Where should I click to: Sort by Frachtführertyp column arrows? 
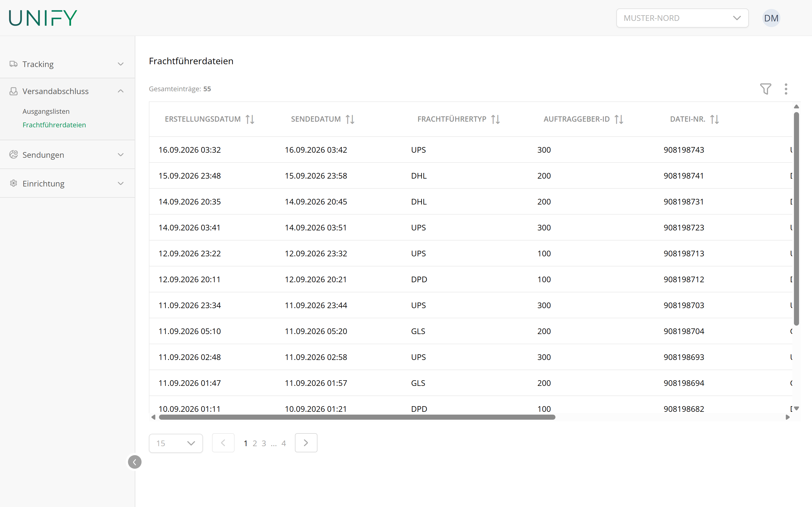pyautogui.click(x=496, y=119)
